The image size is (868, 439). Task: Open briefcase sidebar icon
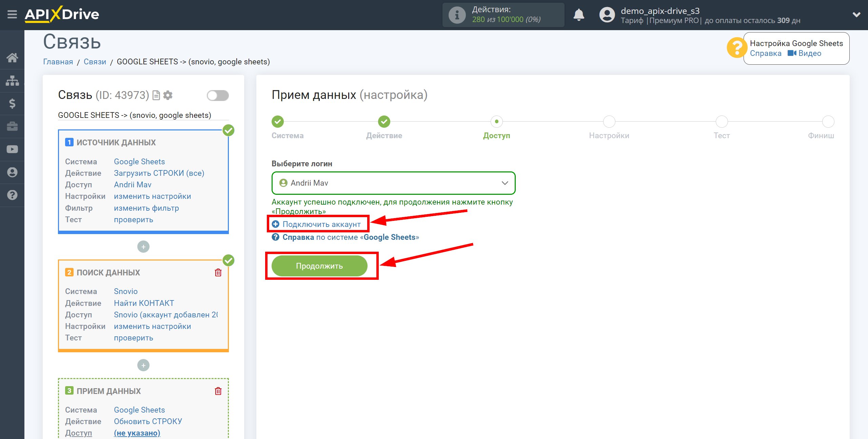click(12, 126)
